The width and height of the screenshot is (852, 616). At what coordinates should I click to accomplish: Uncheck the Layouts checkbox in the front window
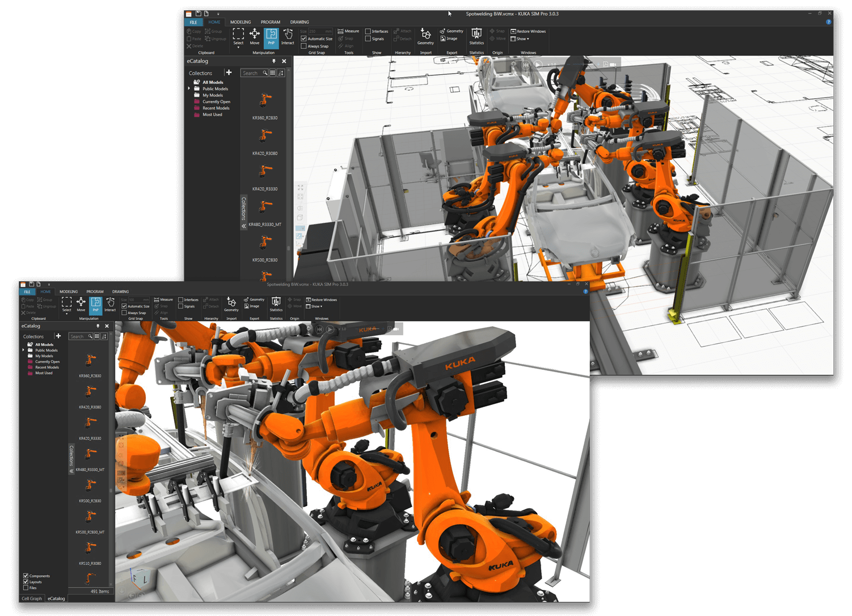(x=26, y=582)
